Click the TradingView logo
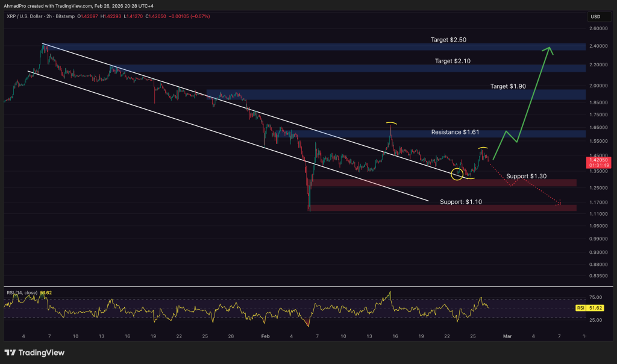The width and height of the screenshot is (617, 364). [34, 353]
